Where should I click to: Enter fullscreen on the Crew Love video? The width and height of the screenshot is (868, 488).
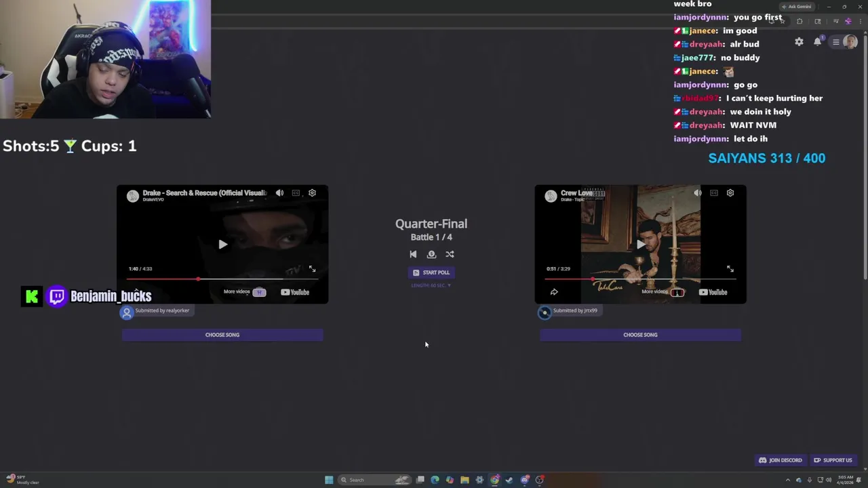tap(730, 269)
